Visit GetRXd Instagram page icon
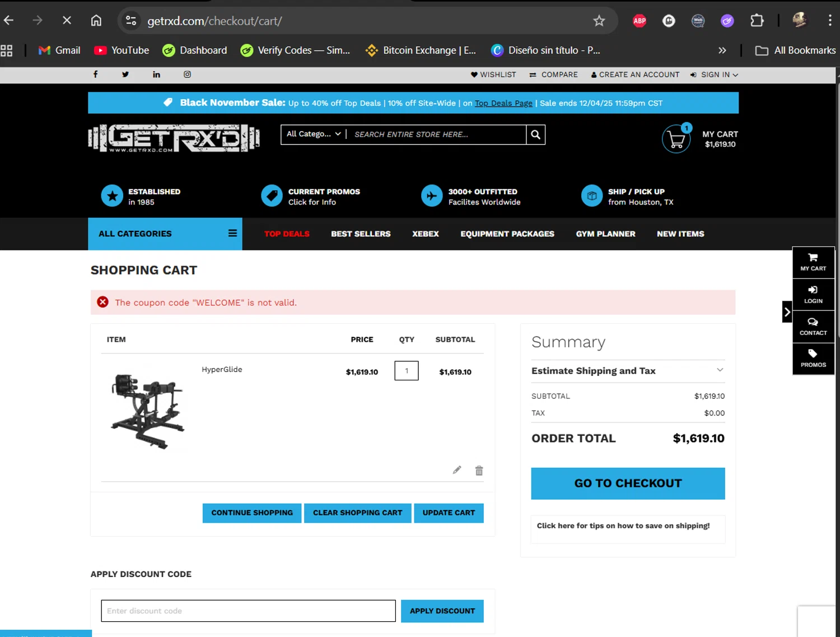The image size is (840, 637). pos(187,75)
